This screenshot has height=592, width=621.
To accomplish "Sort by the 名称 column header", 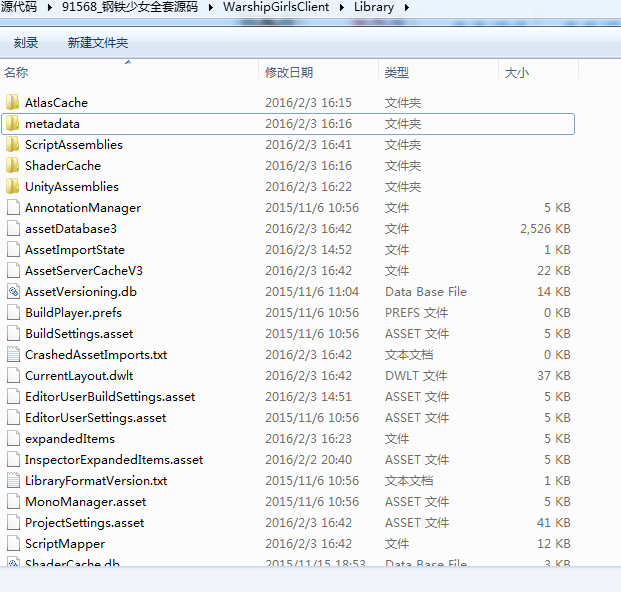I will pyautogui.click(x=17, y=73).
